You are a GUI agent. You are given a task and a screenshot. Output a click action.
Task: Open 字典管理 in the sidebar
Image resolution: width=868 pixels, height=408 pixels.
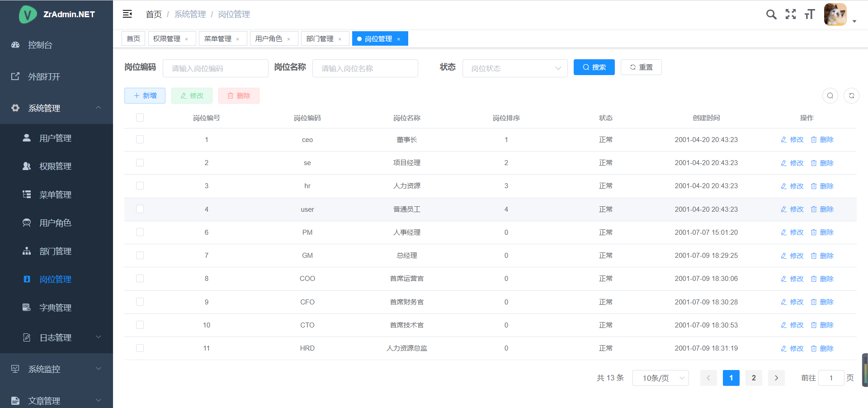tap(55, 308)
